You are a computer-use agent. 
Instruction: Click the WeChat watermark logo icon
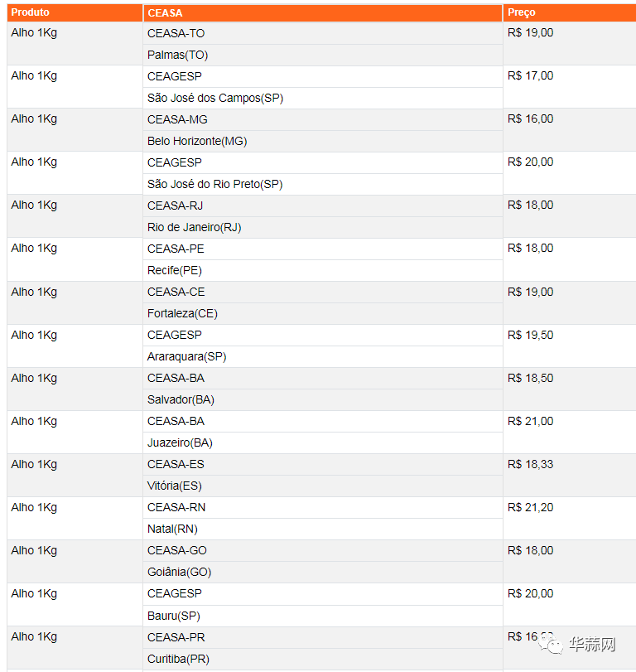click(x=551, y=644)
